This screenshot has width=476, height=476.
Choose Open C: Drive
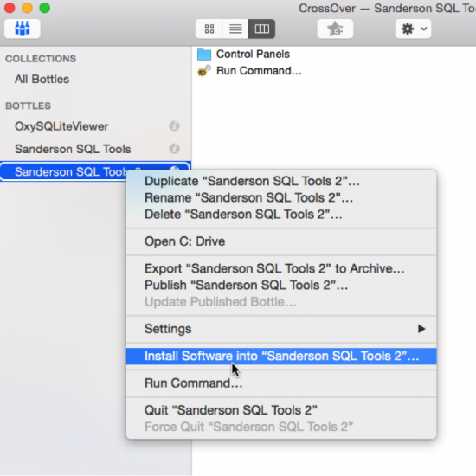(281, 241)
